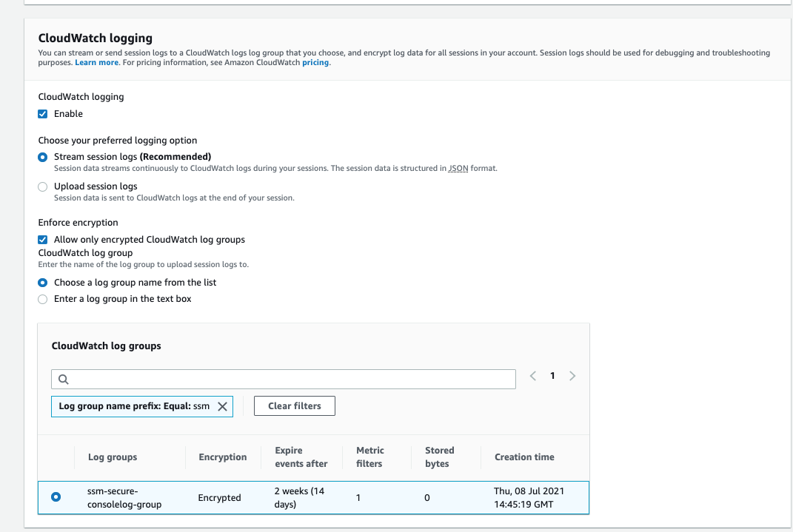Screen dimensions: 793x532
Task: Go to the next page with right chevron
Action: [x=572, y=376]
